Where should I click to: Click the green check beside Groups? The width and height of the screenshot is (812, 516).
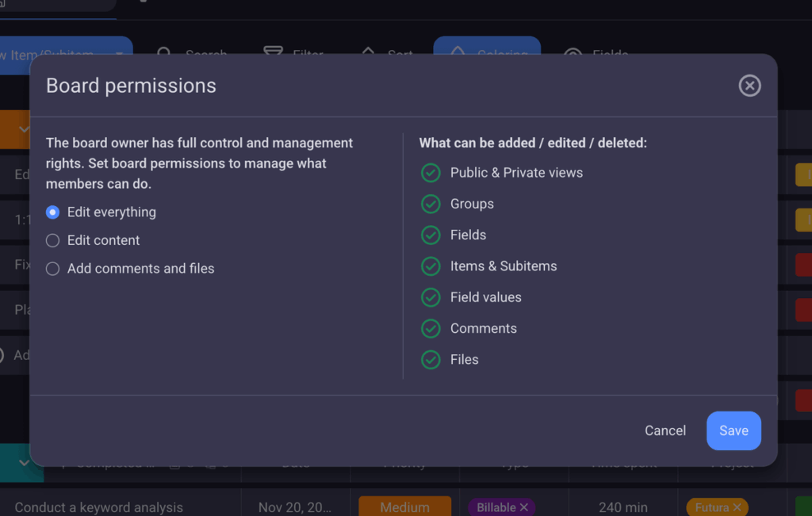coord(431,204)
